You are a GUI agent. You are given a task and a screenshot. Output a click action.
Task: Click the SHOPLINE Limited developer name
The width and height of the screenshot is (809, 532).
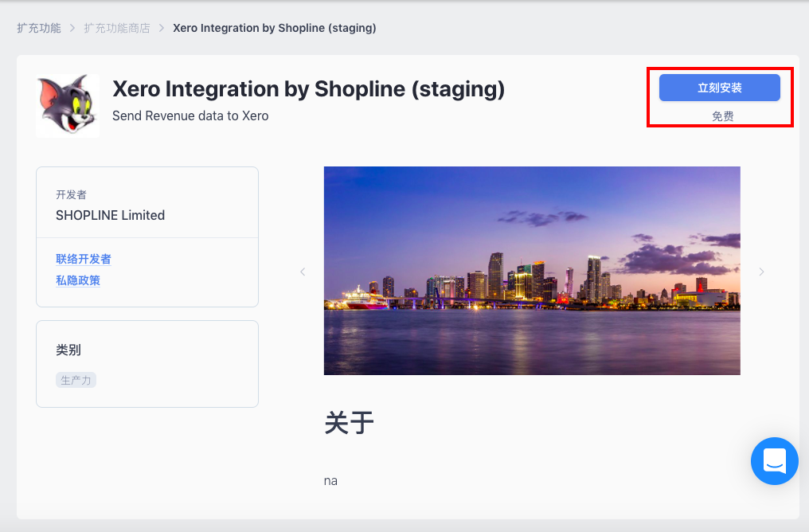[111, 215]
